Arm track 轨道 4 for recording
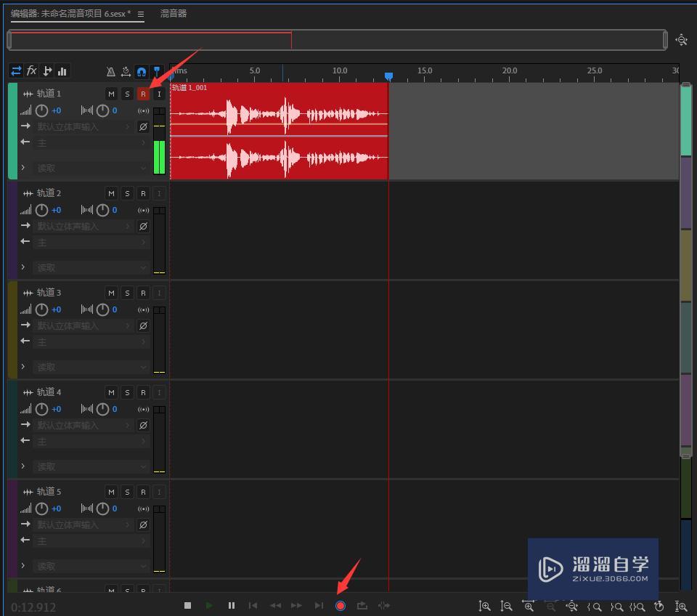 tap(143, 393)
